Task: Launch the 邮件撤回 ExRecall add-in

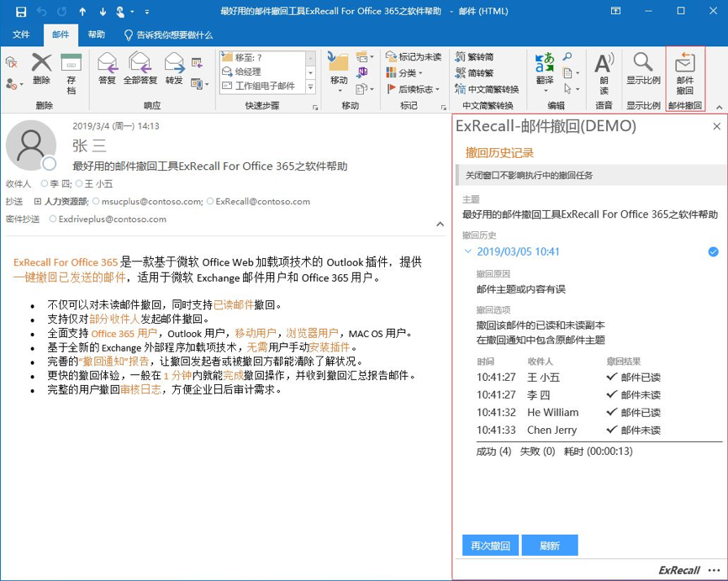Action: 685,73
